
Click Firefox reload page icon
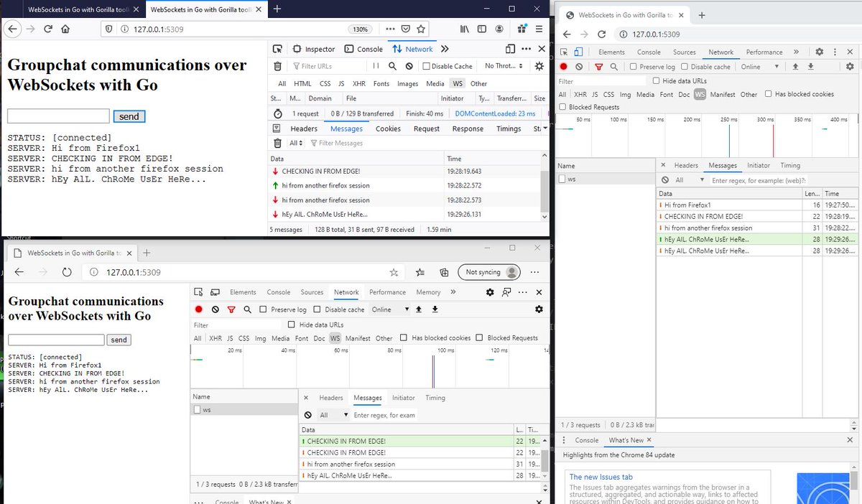(48, 29)
